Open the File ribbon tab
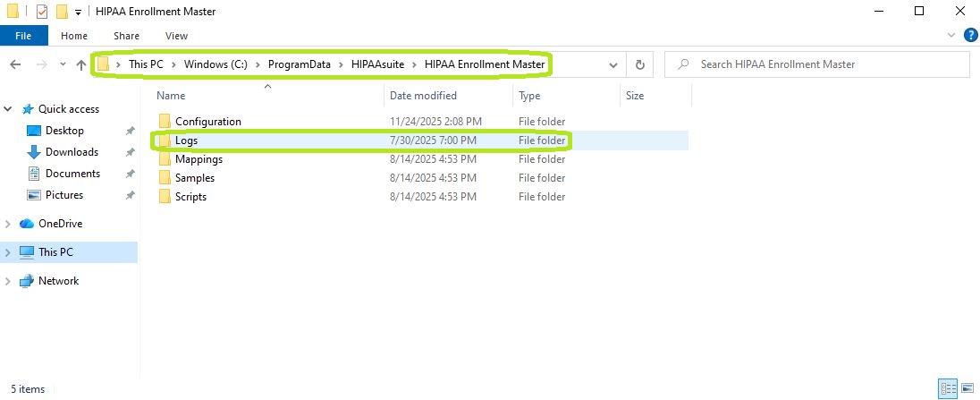Viewport: 980px width, 400px height. (23, 36)
